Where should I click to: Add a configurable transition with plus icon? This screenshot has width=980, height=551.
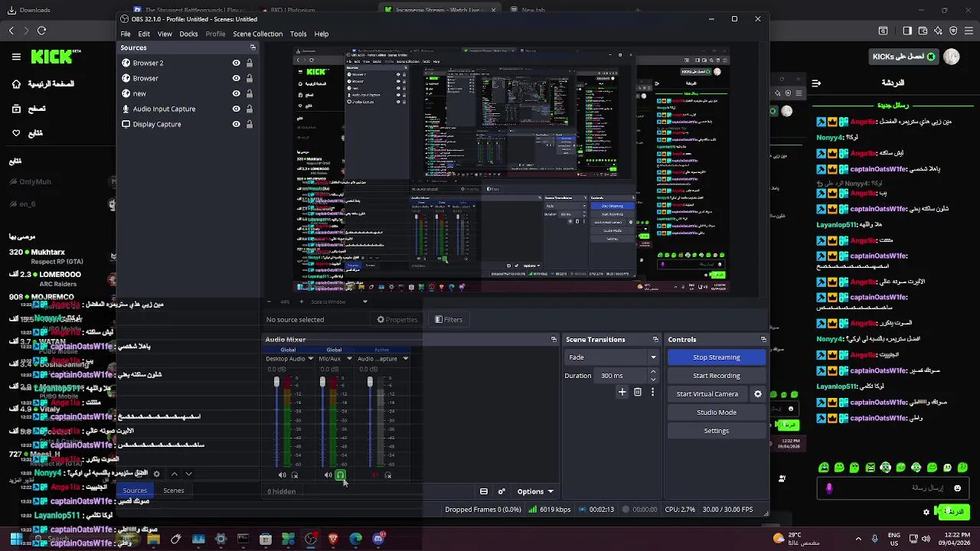(622, 392)
